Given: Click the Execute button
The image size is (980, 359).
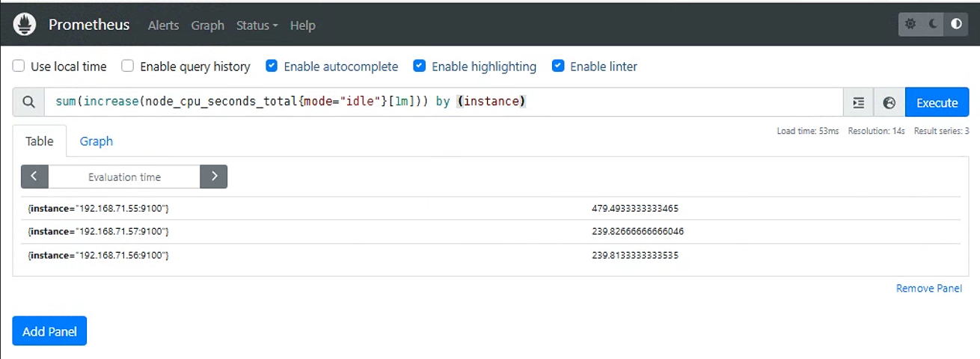Looking at the screenshot, I should pos(937,102).
